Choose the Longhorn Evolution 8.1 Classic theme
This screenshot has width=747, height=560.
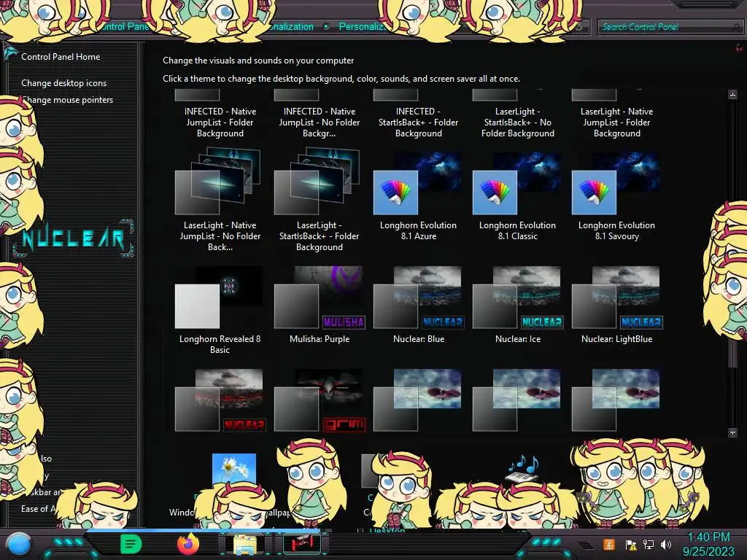coord(517,195)
